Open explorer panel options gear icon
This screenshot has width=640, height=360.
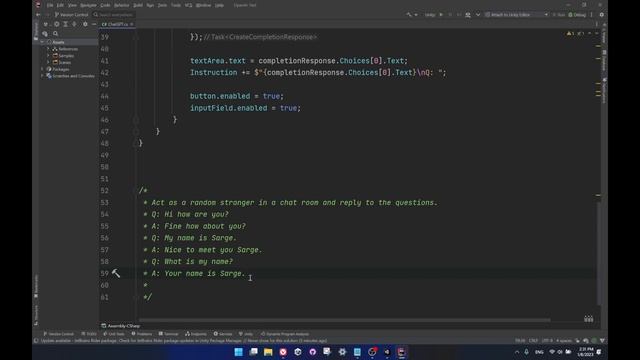click(85, 24)
